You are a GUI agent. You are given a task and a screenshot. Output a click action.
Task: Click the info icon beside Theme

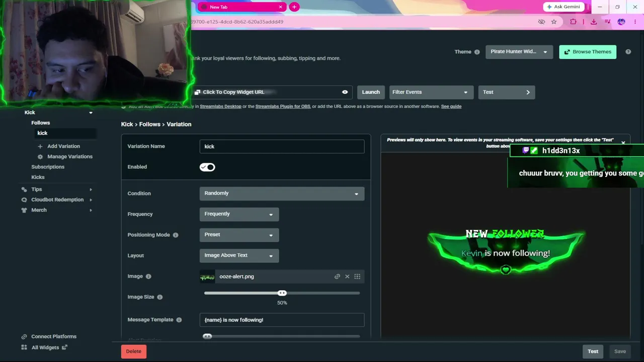[477, 52]
